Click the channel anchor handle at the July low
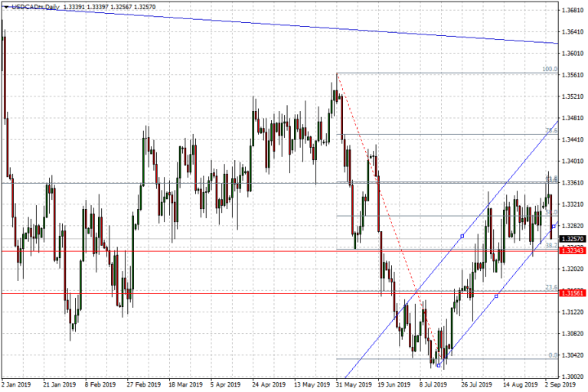The image size is (588, 392). point(438,364)
